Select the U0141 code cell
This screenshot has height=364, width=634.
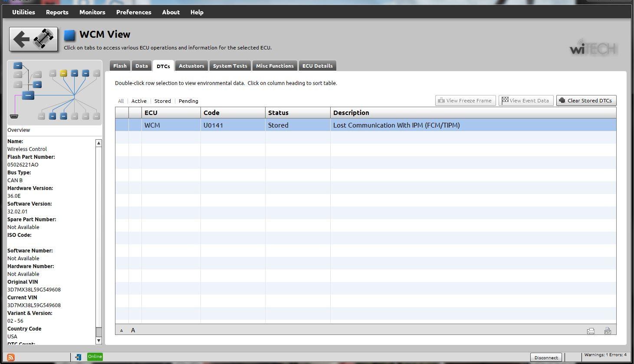click(233, 125)
